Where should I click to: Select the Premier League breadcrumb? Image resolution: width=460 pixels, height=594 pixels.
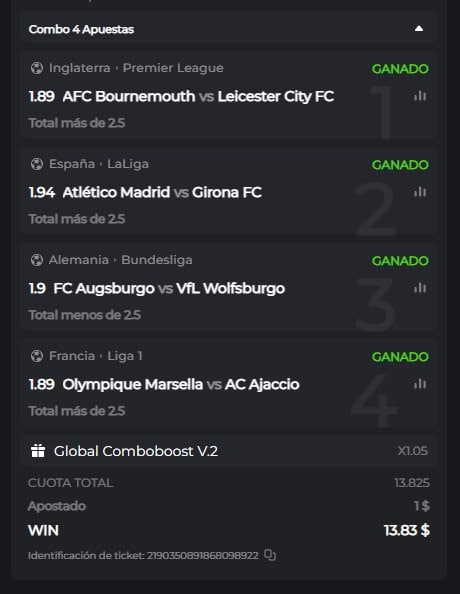173,68
